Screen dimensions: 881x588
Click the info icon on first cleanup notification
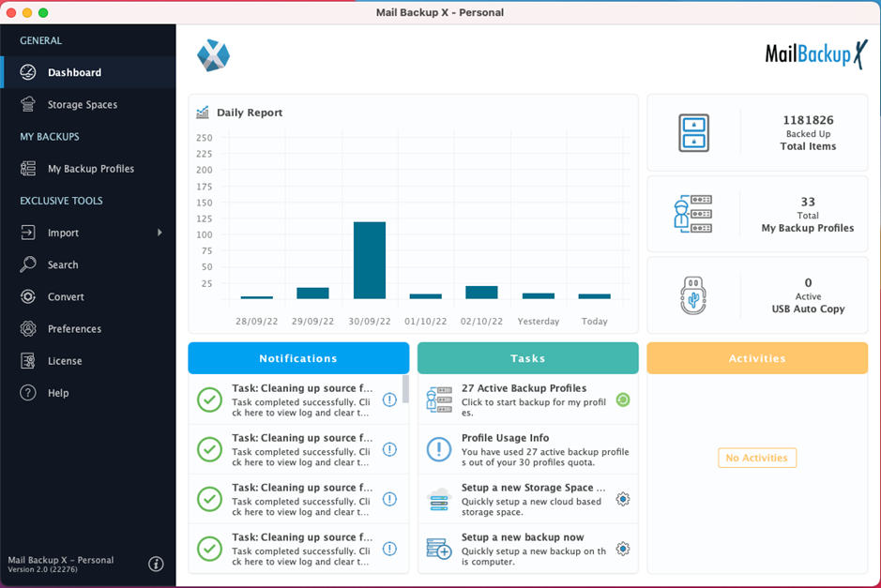click(x=389, y=400)
